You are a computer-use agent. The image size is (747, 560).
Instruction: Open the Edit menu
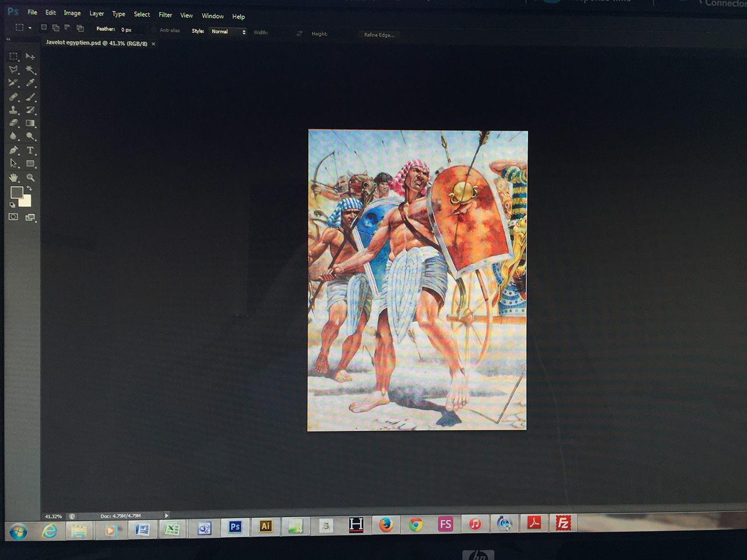(x=51, y=12)
